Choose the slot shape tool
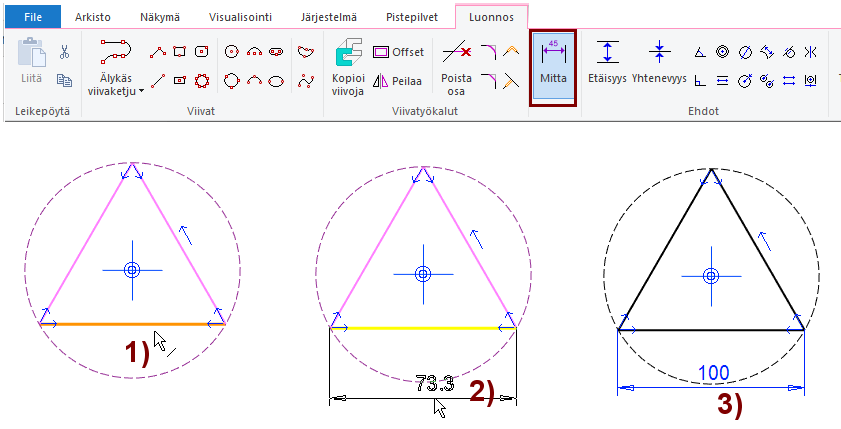841x429 pixels. (276, 51)
